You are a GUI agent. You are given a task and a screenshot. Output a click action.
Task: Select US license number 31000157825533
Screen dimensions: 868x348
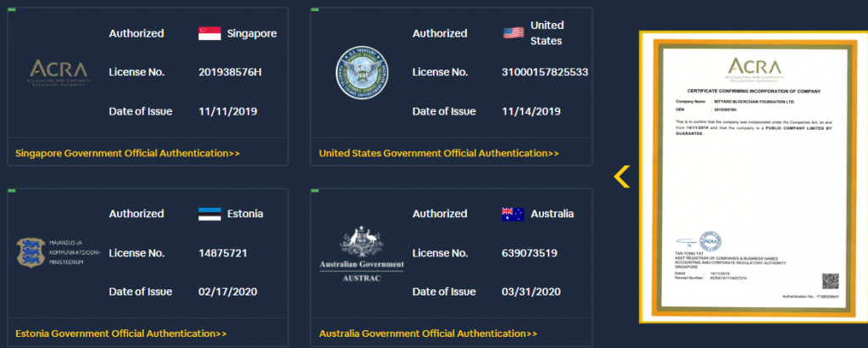[545, 72]
